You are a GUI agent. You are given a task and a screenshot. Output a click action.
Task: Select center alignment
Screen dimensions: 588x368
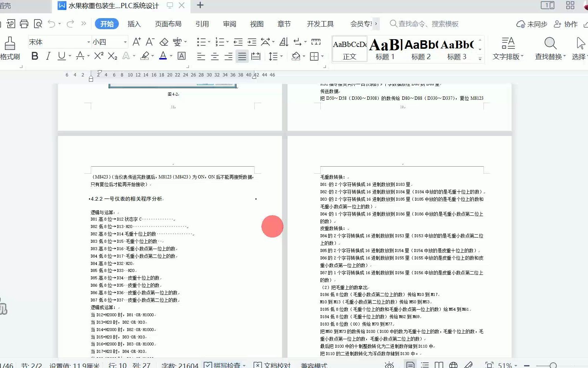point(215,56)
